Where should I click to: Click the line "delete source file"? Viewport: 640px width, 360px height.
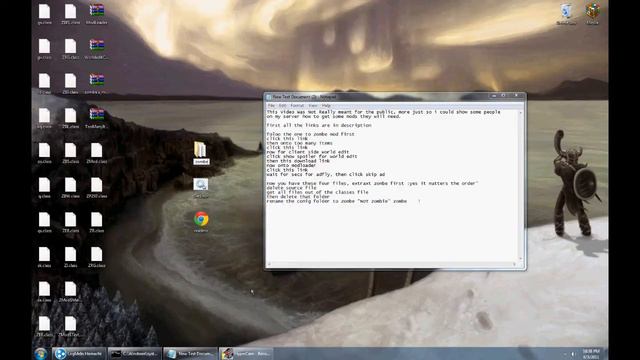point(291,188)
